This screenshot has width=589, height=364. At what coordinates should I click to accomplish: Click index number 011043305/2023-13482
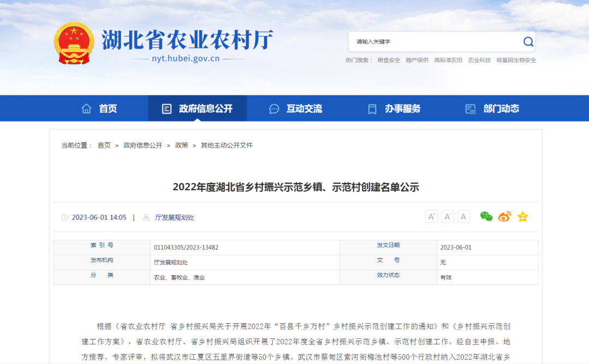point(186,247)
